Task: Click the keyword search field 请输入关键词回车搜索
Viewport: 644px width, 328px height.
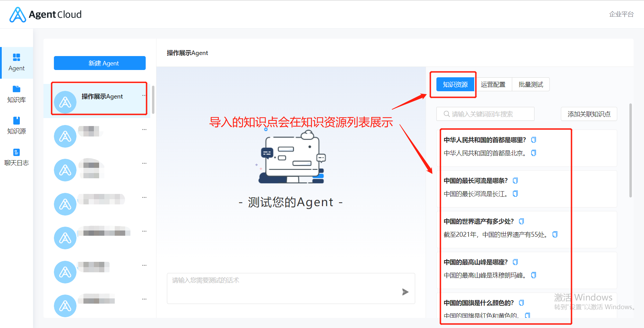Action: point(485,114)
